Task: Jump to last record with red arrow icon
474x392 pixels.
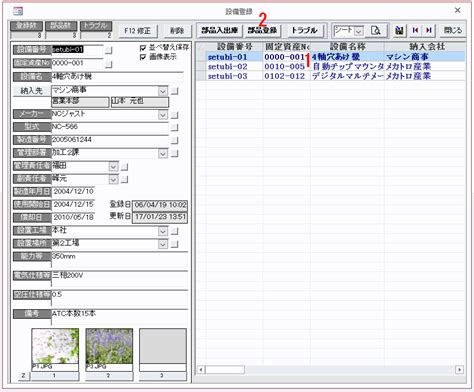Action: (429, 30)
